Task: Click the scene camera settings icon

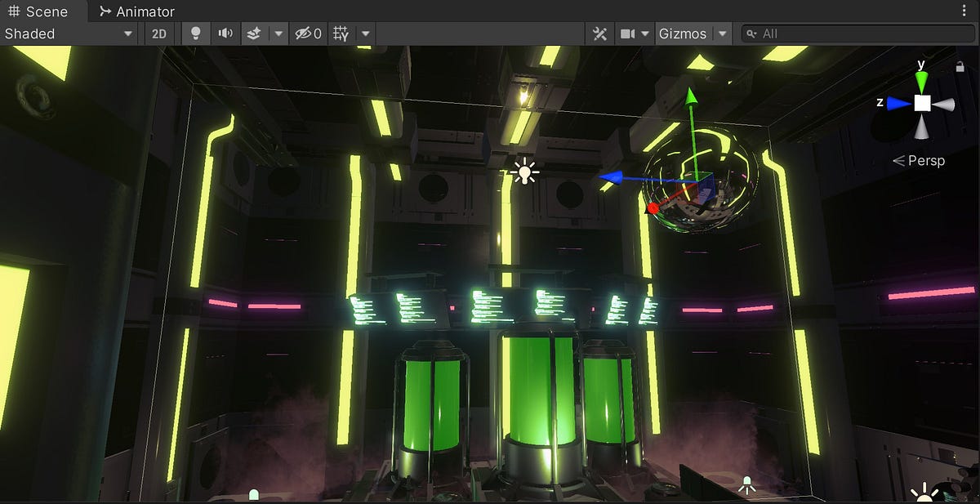Action: point(629,33)
